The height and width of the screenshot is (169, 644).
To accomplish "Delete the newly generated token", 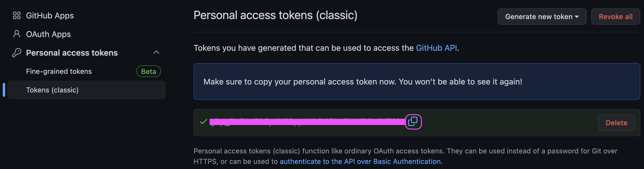I will pyautogui.click(x=616, y=123).
